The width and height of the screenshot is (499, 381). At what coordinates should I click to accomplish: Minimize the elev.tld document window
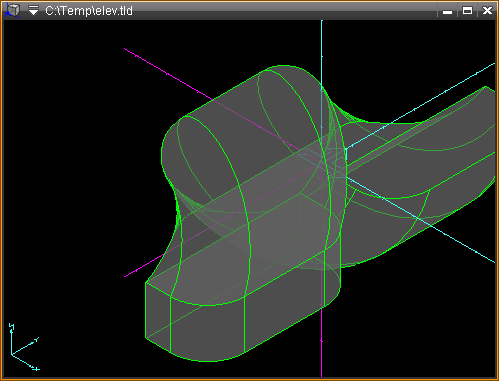pos(447,11)
